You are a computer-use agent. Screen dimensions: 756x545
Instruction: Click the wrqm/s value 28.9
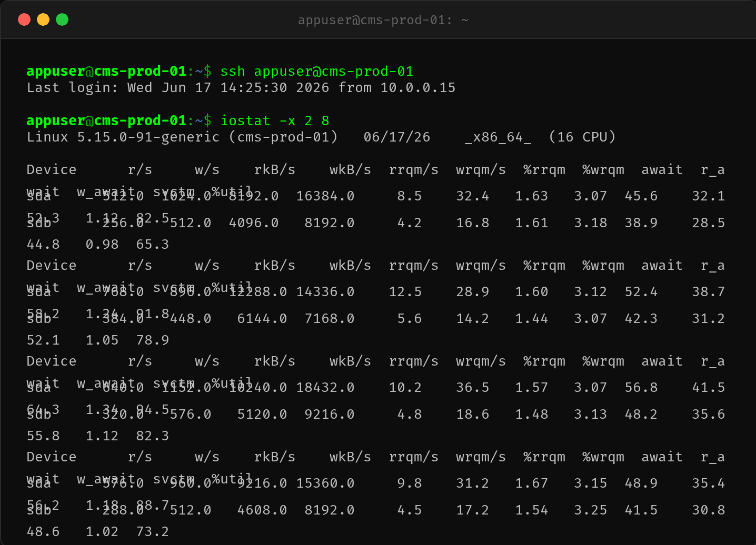[x=473, y=291]
